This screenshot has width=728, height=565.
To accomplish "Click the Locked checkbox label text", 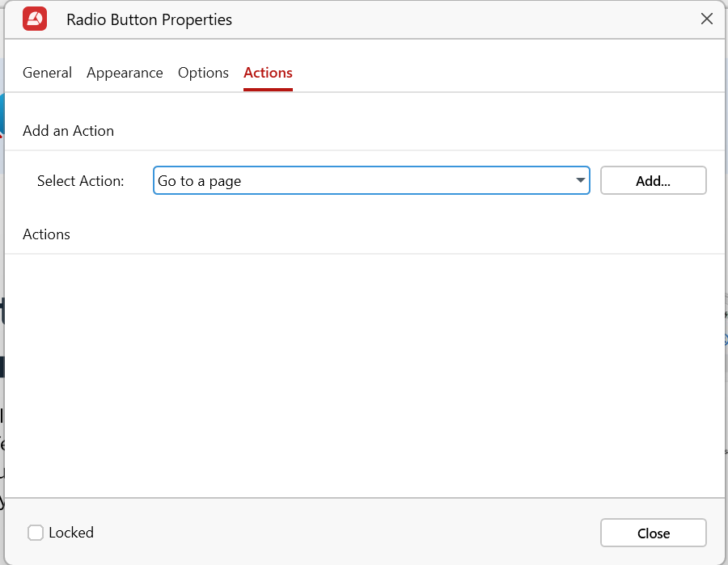I will point(71,533).
